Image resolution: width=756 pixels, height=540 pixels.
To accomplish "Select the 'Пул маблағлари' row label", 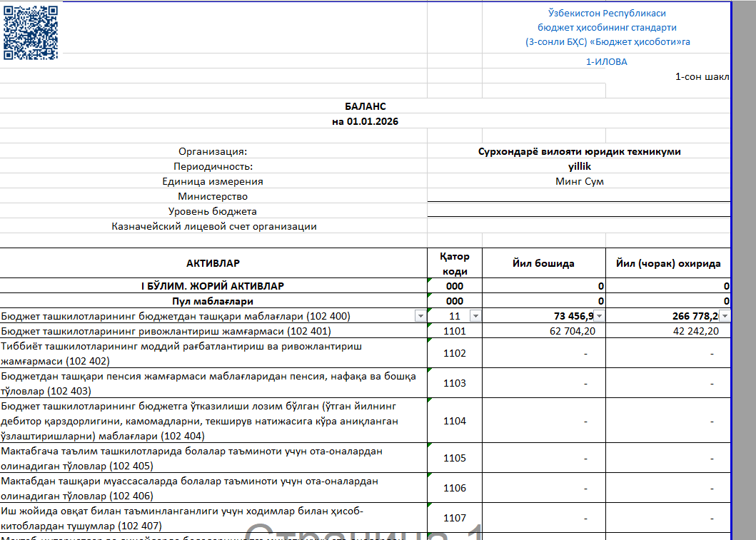I will (x=213, y=301).
